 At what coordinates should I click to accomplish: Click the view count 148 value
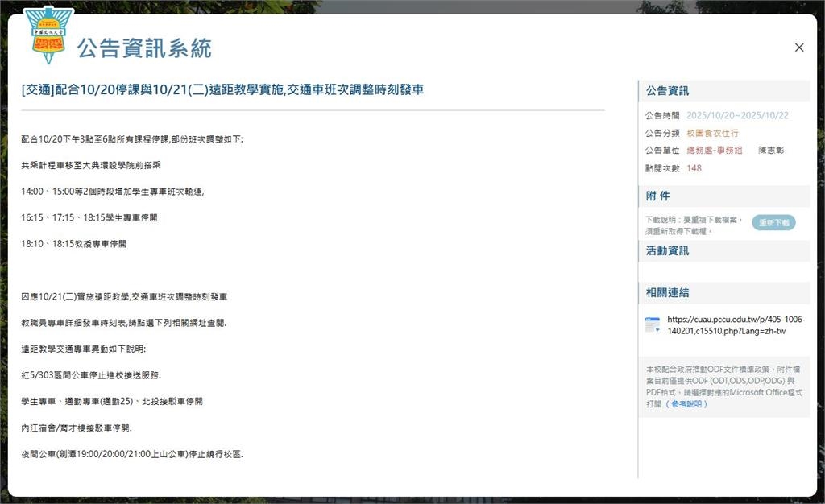coord(693,168)
